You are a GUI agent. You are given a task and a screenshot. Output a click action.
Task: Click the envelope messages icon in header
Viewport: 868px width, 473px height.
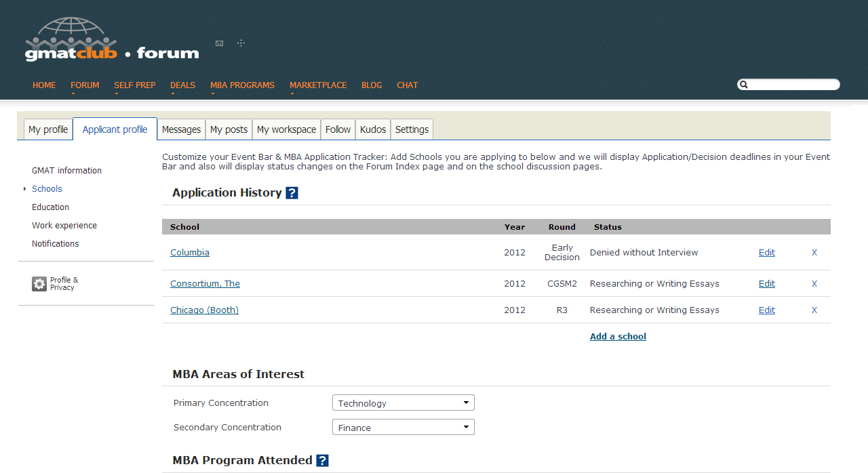[219, 43]
